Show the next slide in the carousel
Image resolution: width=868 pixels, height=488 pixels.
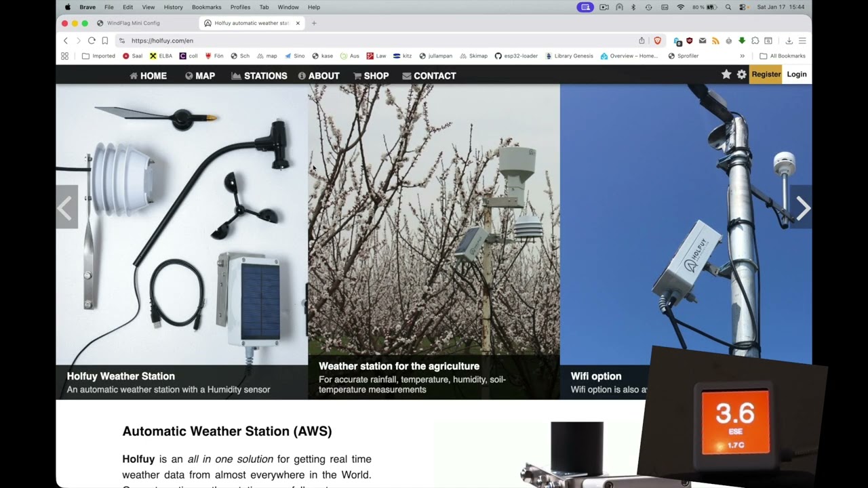pos(802,208)
